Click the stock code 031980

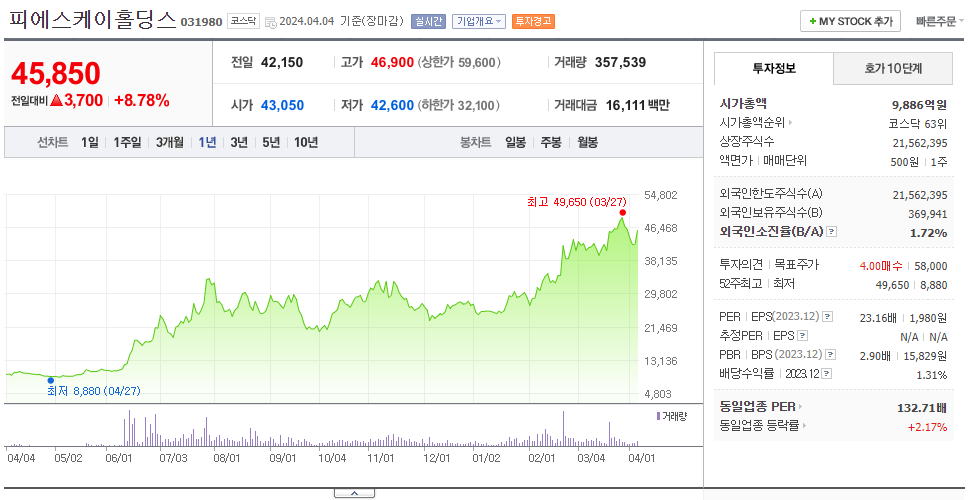pyautogui.click(x=201, y=22)
